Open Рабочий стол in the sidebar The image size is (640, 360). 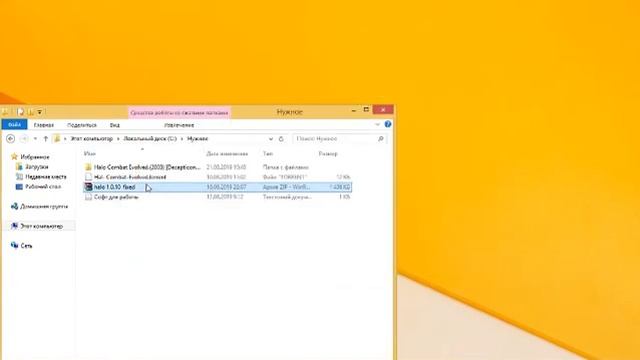pyautogui.click(x=43, y=187)
